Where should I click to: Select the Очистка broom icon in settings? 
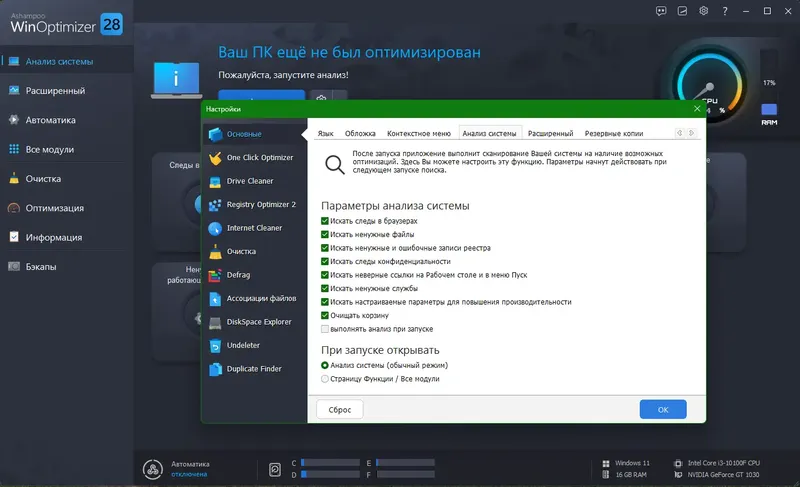pos(215,252)
